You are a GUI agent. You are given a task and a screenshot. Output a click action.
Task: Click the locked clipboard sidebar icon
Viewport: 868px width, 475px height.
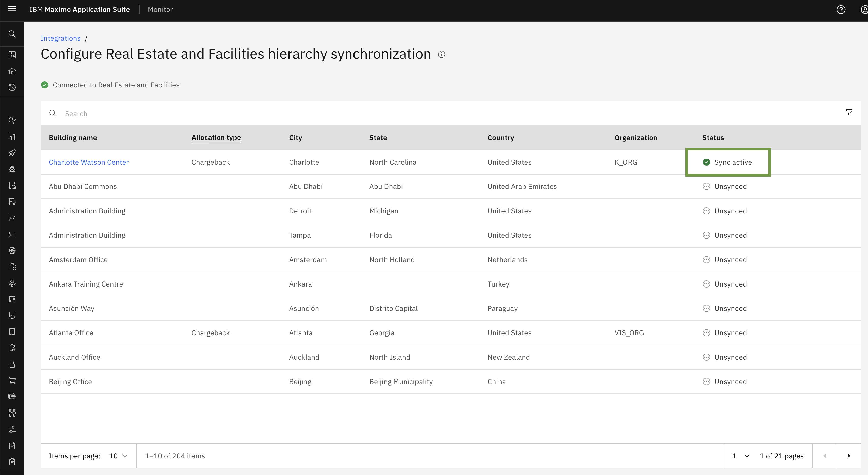(12, 348)
